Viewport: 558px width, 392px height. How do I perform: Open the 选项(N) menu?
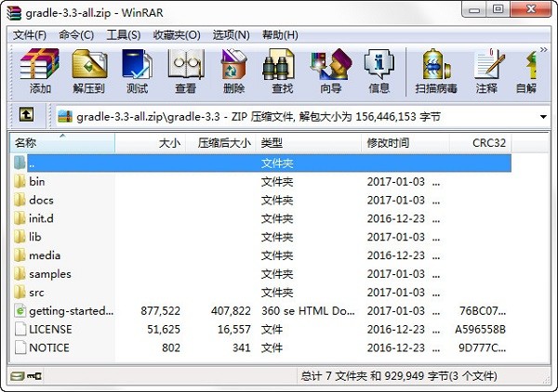(x=231, y=34)
